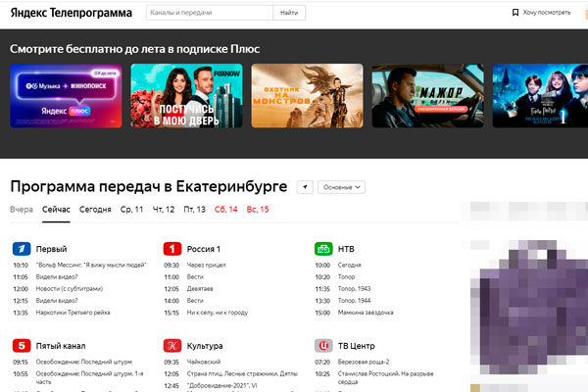This screenshot has height=392, width=588.
Task: Open Освобождение: Последний штурм at 09:15
Action: tap(84, 362)
